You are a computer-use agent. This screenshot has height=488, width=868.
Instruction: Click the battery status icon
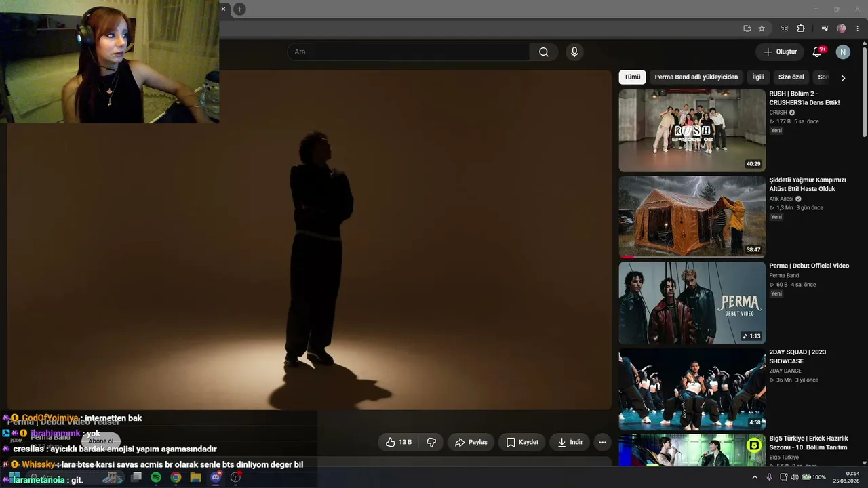click(x=806, y=477)
